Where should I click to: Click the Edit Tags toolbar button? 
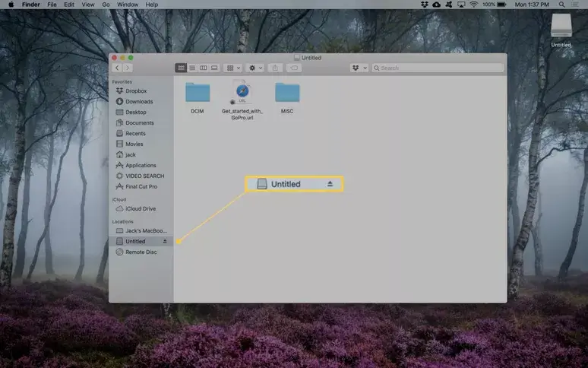[x=294, y=68]
